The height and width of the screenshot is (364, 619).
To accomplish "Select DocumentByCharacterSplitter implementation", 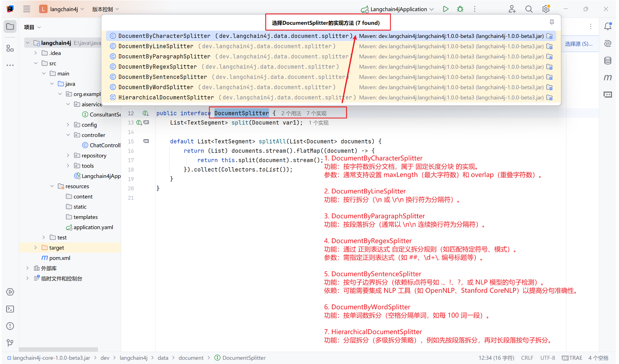I will pos(331,36).
